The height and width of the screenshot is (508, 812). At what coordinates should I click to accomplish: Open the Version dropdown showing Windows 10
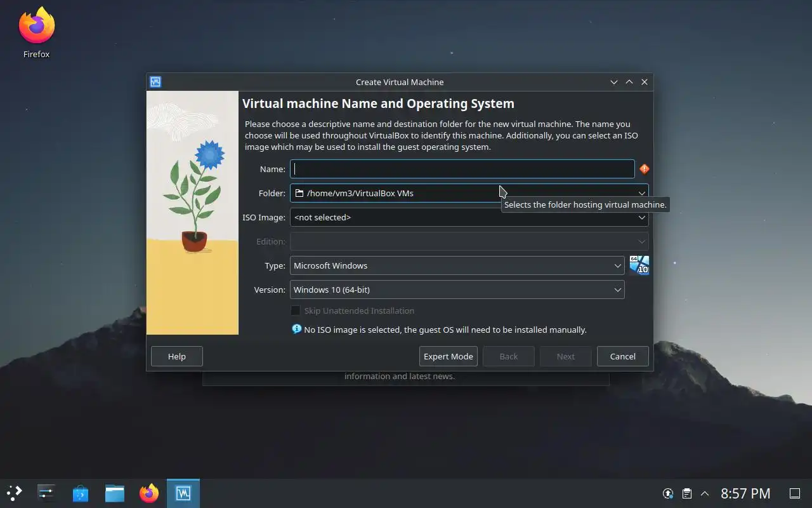coord(457,290)
